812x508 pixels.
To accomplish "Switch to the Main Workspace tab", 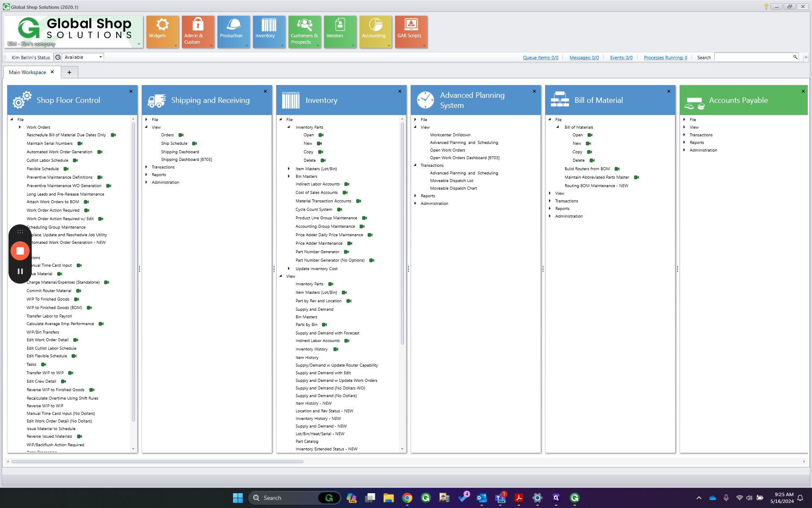I will coord(27,72).
